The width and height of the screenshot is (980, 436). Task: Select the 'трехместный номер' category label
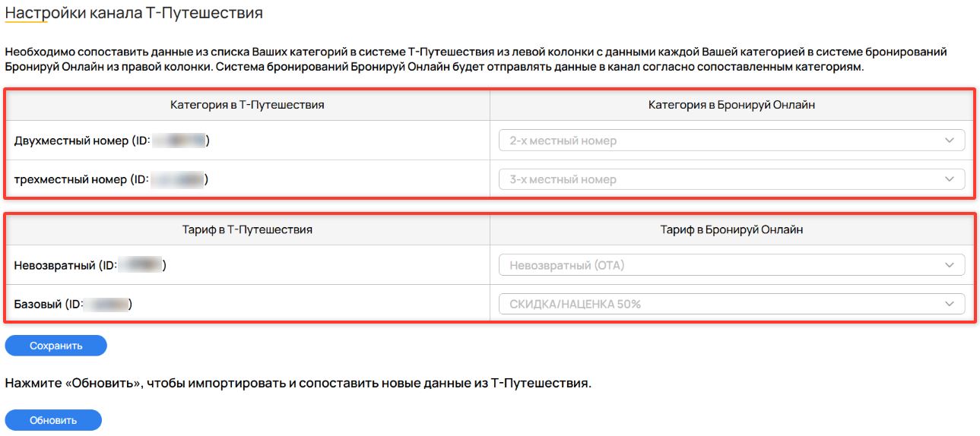point(71,179)
